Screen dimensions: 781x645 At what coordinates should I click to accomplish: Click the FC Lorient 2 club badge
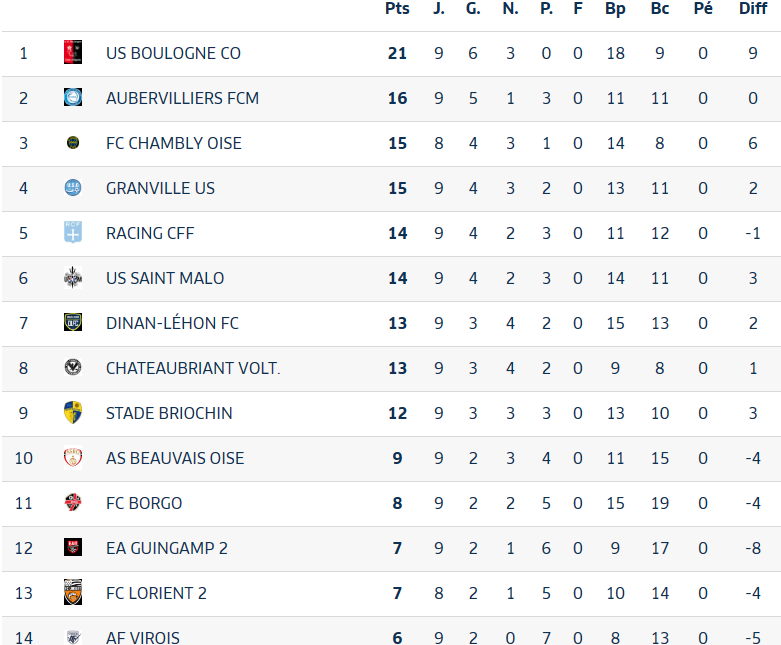[x=72, y=593]
